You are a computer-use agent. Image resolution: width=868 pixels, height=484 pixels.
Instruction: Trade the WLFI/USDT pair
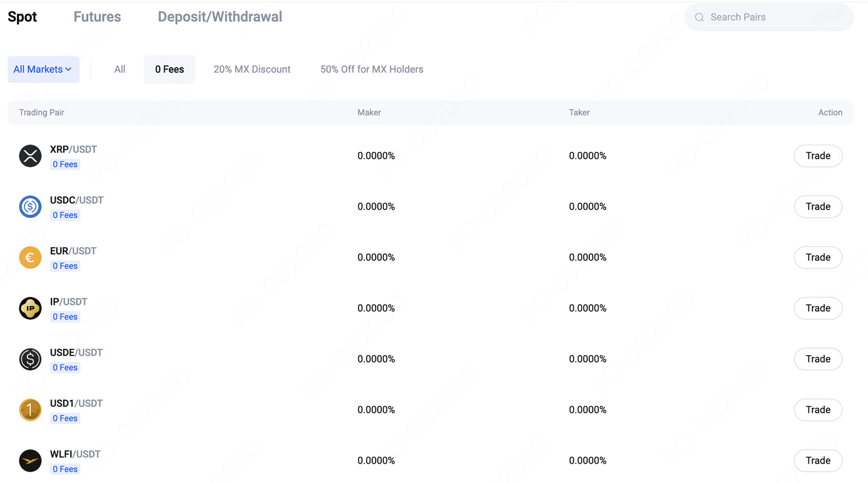click(818, 461)
